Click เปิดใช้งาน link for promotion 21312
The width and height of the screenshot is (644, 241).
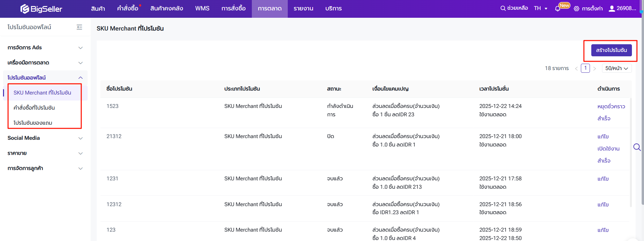(x=608, y=149)
